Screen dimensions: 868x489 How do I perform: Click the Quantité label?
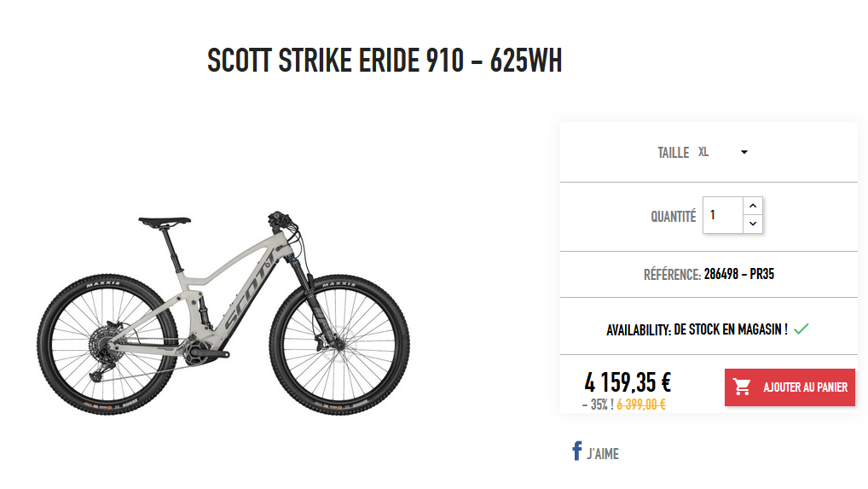673,217
